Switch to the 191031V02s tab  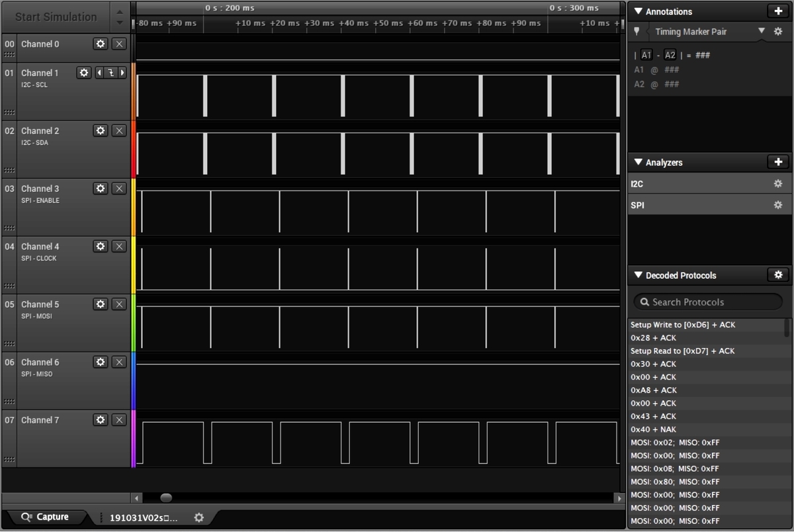(x=144, y=518)
